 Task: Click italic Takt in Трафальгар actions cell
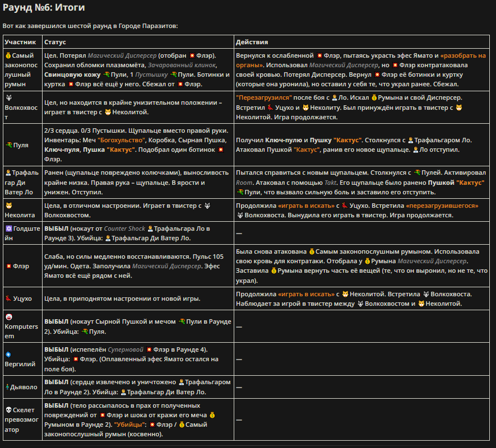point(330,183)
